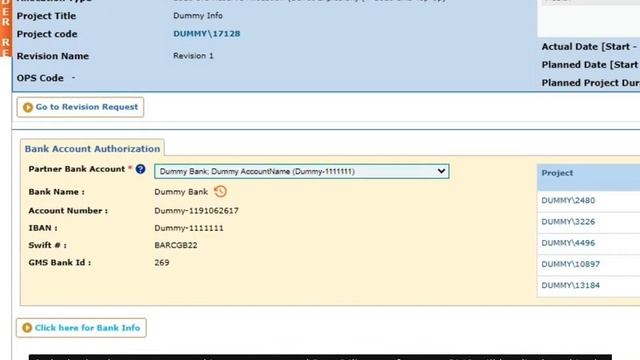Click Go to Revision Request button
The height and width of the screenshot is (360, 640).
click(x=80, y=107)
